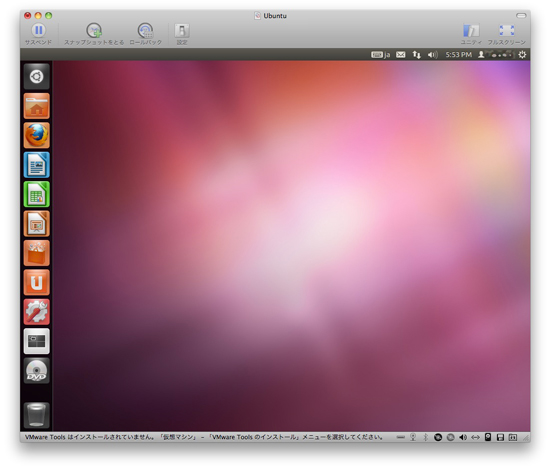Screen dimensions: 550x472
Task: Click the floppy disk status icon
Action: point(501,437)
